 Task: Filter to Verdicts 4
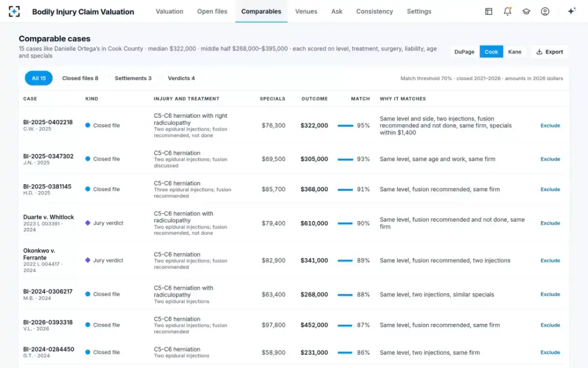click(181, 78)
